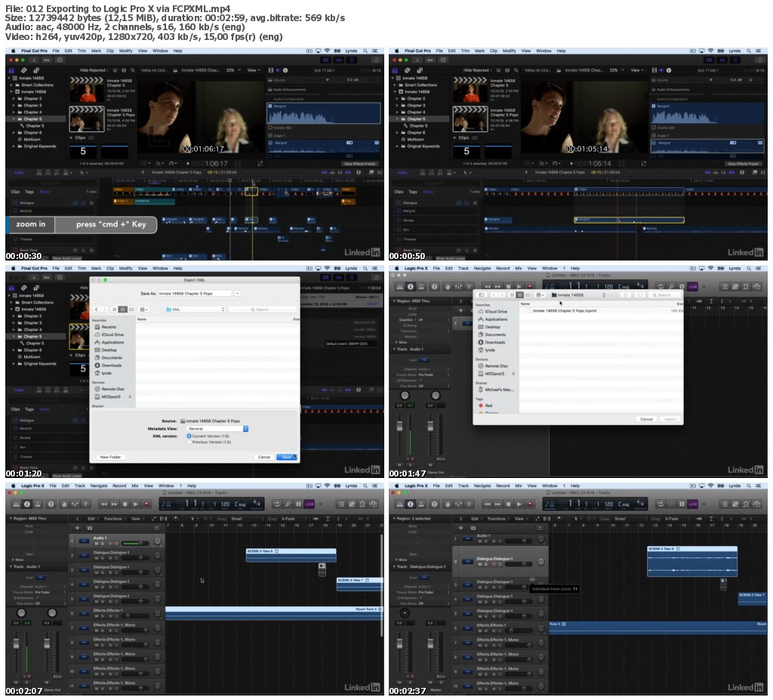Click Save in the Export XML dialog
The image size is (773, 700).
tap(286, 458)
